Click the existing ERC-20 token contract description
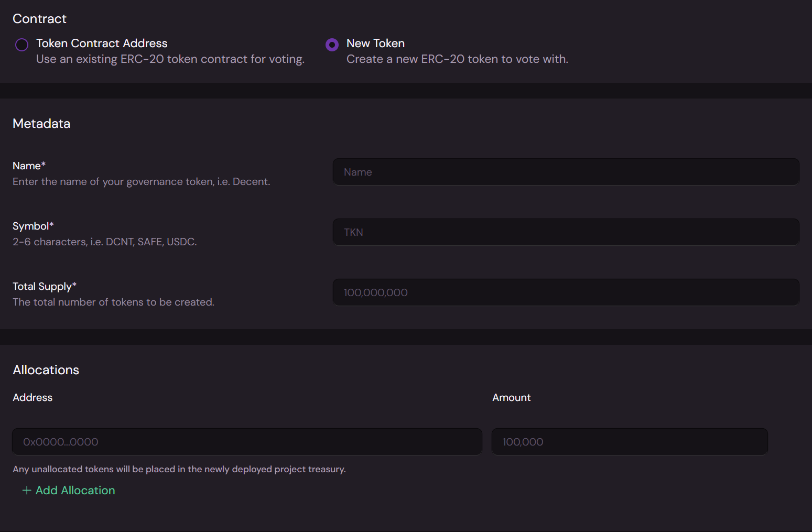The width and height of the screenshot is (812, 532). [170, 59]
